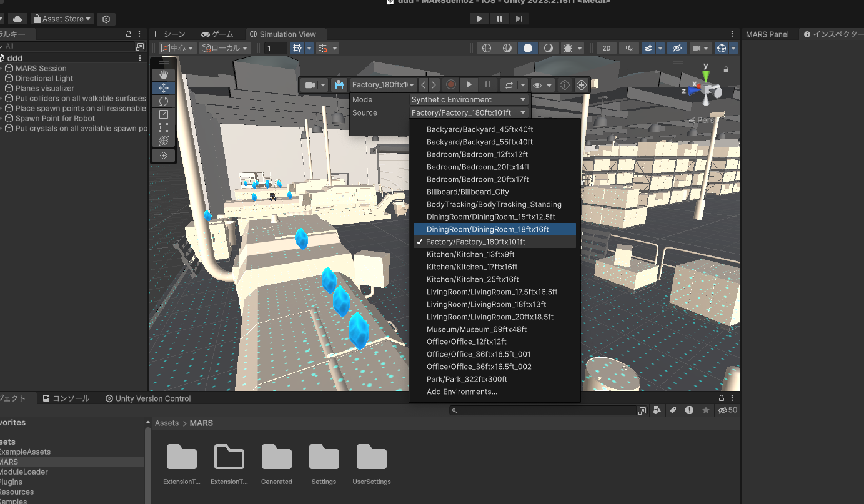The height and width of the screenshot is (504, 864).
Task: Click the main editor Pause button
Action: [499, 19]
